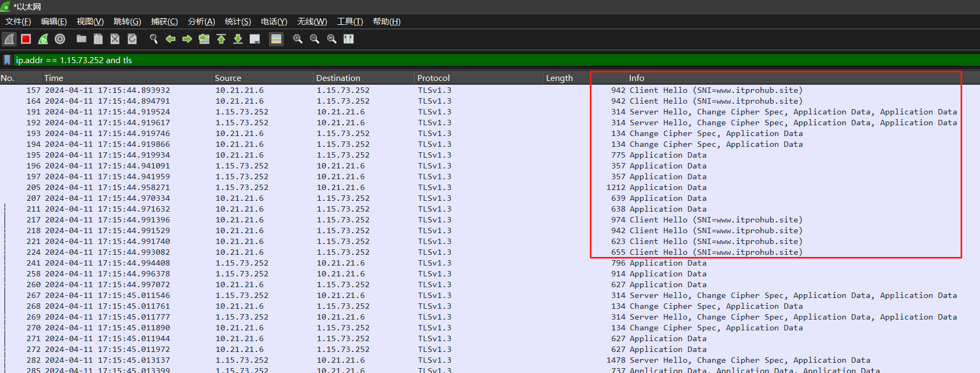Click the open capture file folder icon
This screenshot has width=980, height=373.
(x=81, y=39)
